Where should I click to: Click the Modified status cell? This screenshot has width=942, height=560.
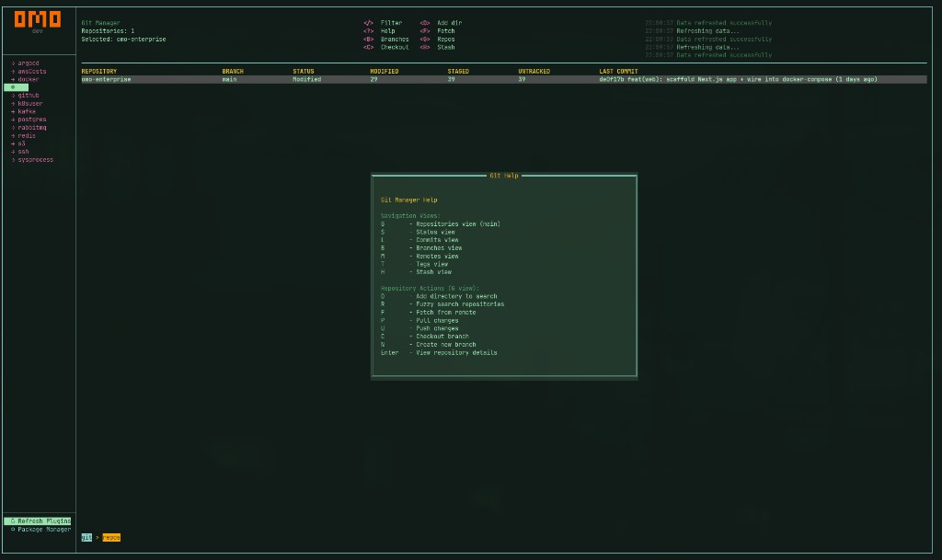click(307, 79)
